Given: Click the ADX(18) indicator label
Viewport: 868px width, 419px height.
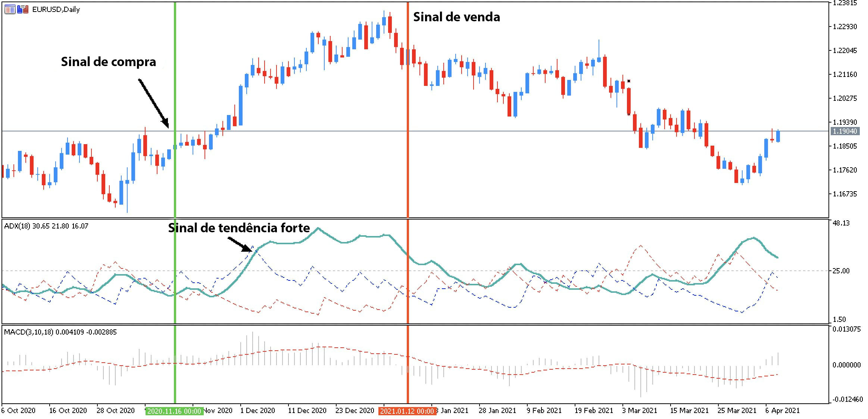Looking at the screenshot, I should [46, 226].
